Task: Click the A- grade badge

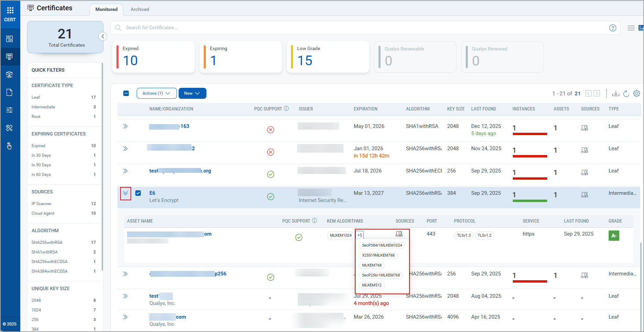Action: (613, 236)
